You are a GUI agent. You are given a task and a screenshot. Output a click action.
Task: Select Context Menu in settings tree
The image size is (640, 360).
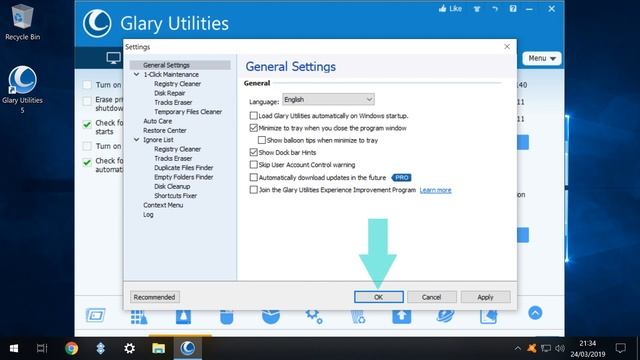163,205
